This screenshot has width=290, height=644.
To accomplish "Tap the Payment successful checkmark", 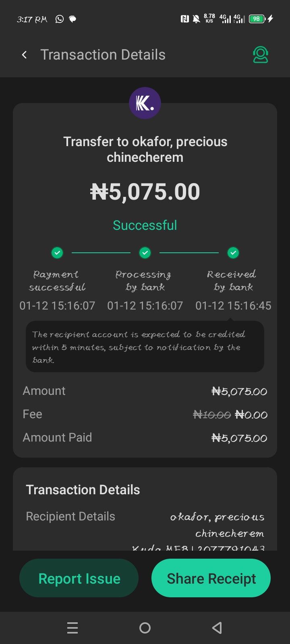I will [57, 253].
